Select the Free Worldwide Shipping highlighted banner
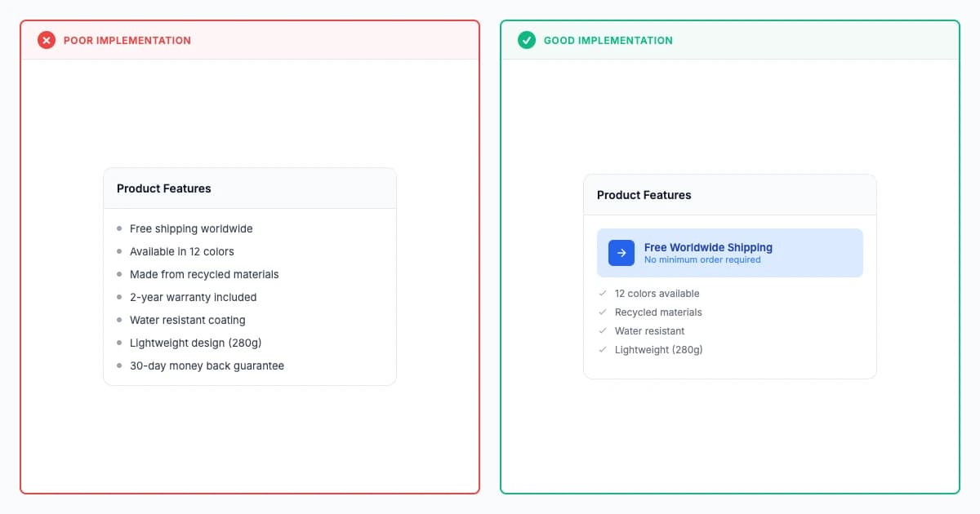The height and width of the screenshot is (514, 980). pos(730,253)
